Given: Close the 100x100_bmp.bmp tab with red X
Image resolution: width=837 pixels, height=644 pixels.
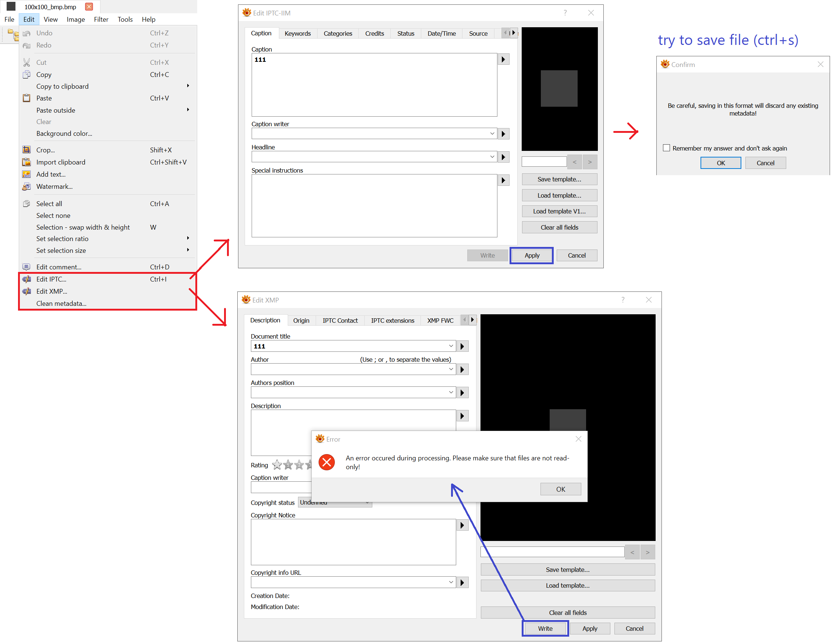Looking at the screenshot, I should [x=89, y=7].
